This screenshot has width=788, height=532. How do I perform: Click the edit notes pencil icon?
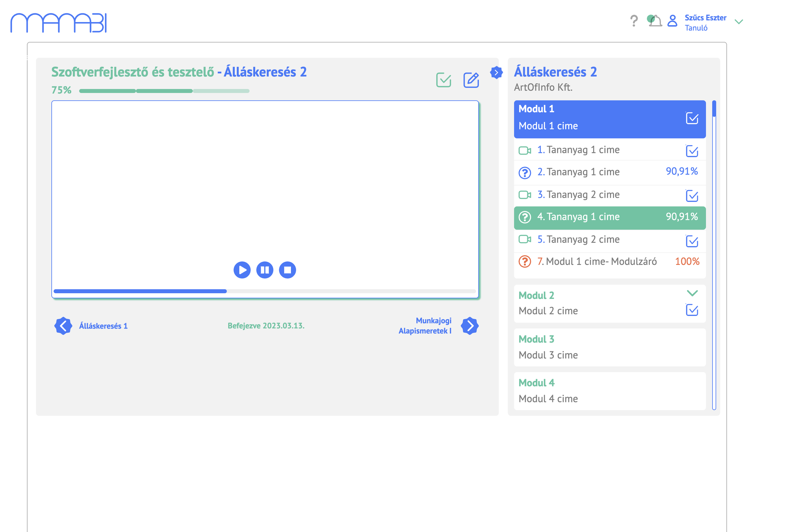coord(471,80)
